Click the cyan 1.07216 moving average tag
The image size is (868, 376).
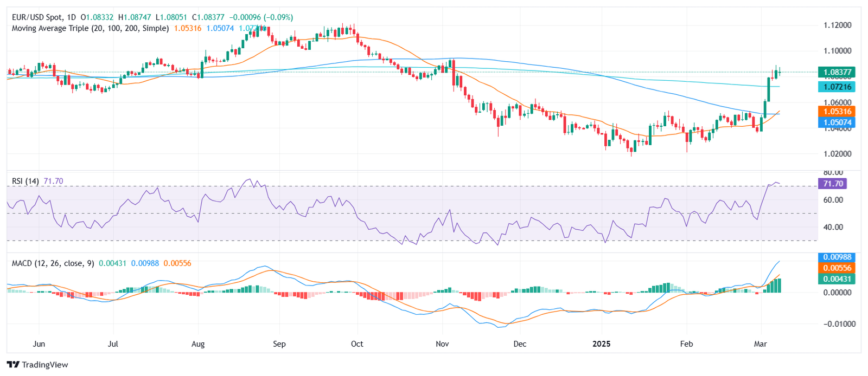pos(837,87)
